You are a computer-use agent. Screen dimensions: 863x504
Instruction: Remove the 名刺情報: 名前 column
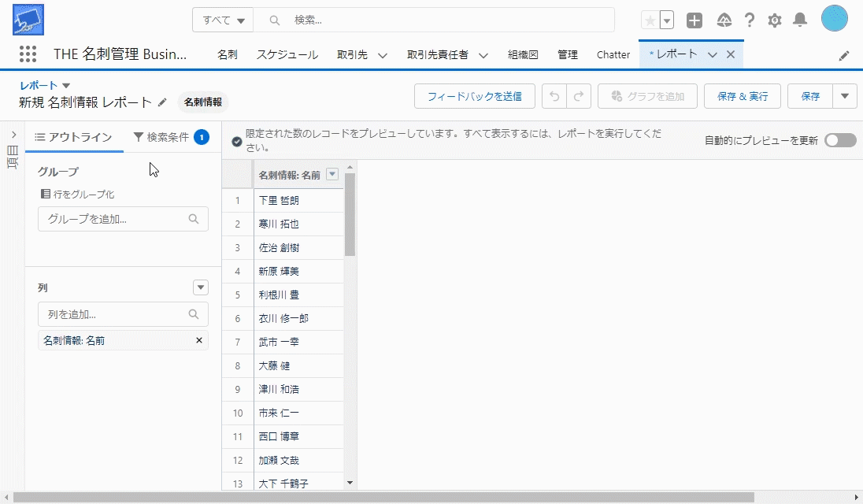click(x=199, y=340)
